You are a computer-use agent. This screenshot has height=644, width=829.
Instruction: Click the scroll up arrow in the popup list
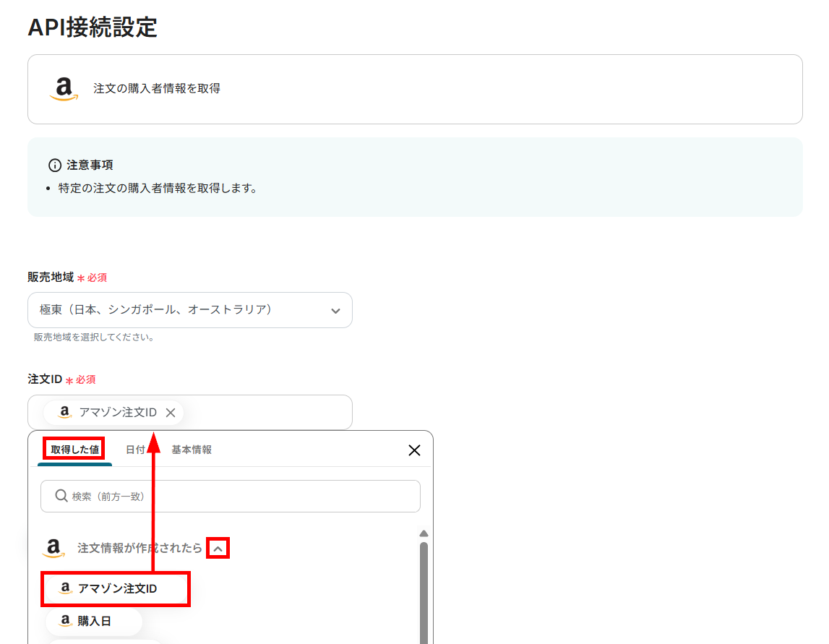tap(424, 533)
